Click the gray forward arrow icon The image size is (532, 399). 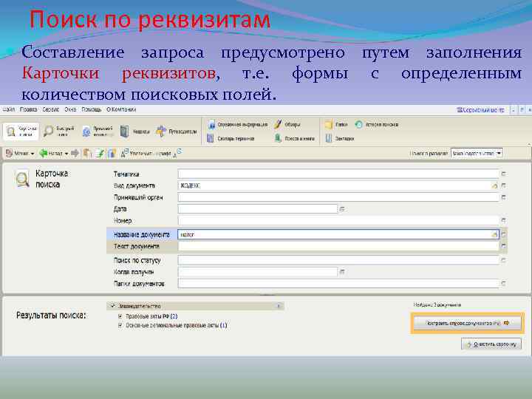pos(75,154)
